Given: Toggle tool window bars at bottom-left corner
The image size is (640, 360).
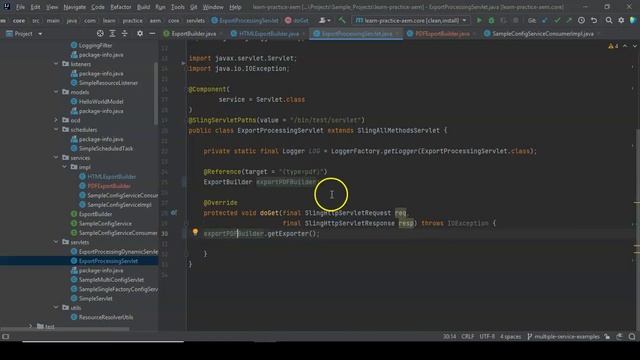Looking at the screenshot, I should (5, 336).
